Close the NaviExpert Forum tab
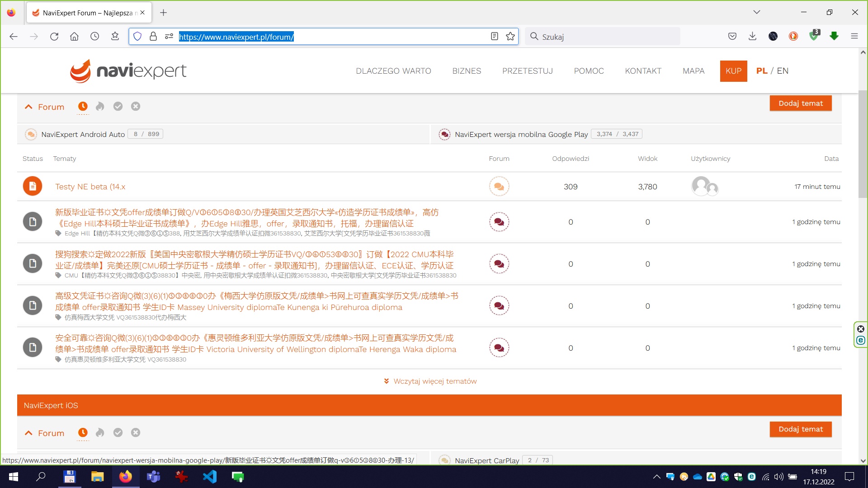The image size is (868, 488). (142, 13)
